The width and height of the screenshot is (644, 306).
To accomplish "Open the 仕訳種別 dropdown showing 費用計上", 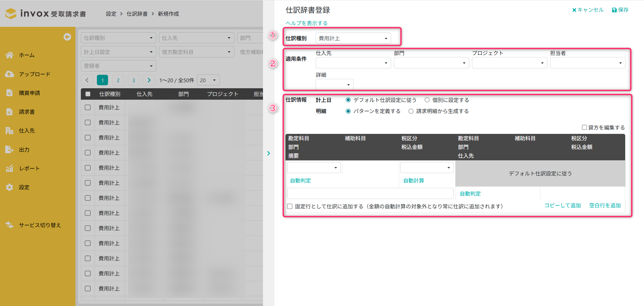I will click(353, 38).
